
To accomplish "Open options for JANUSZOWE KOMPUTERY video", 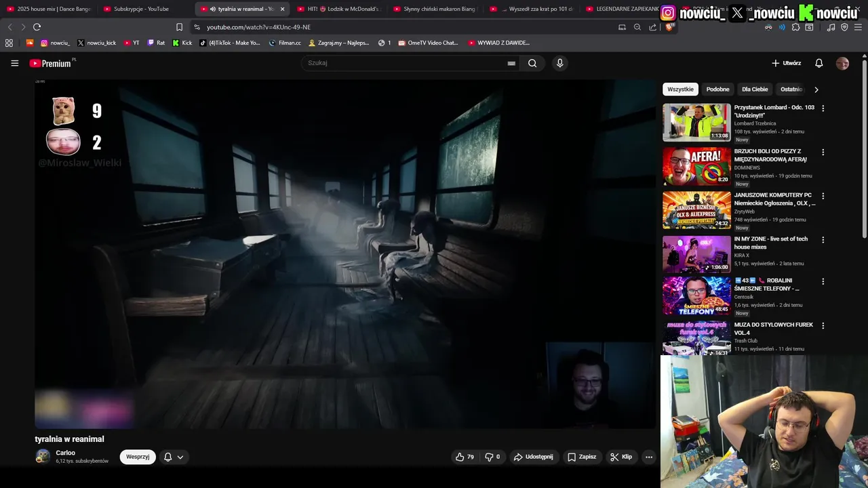I will [x=823, y=197].
